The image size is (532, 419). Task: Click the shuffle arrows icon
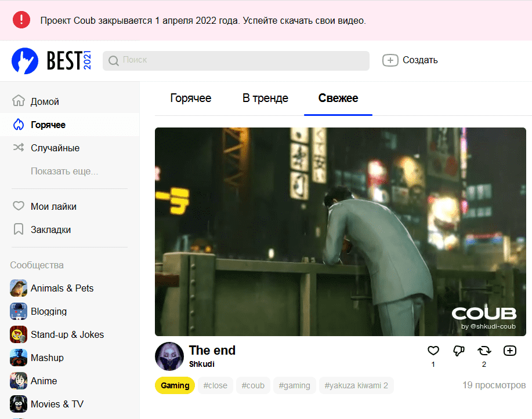(x=19, y=147)
